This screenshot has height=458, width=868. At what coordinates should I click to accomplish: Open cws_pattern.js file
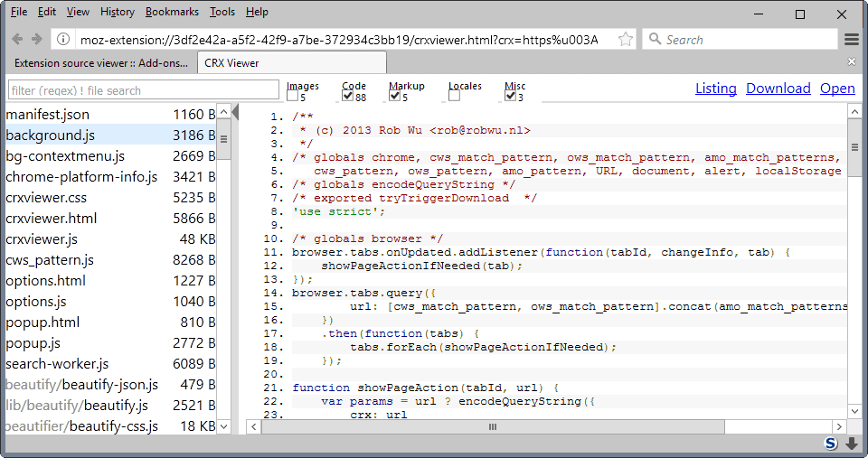[110, 260]
